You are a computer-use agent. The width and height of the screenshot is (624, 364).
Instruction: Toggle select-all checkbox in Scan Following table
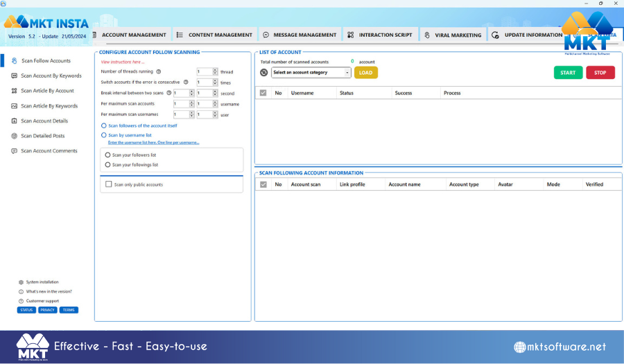[263, 184]
